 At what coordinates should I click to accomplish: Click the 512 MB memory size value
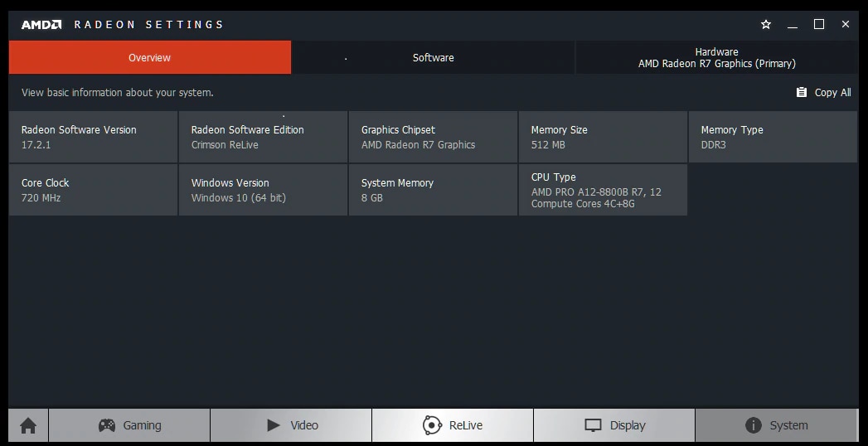click(x=548, y=145)
